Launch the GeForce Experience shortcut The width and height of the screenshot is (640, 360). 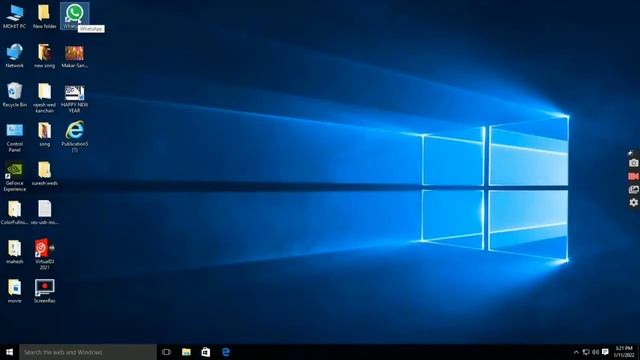pyautogui.click(x=14, y=176)
